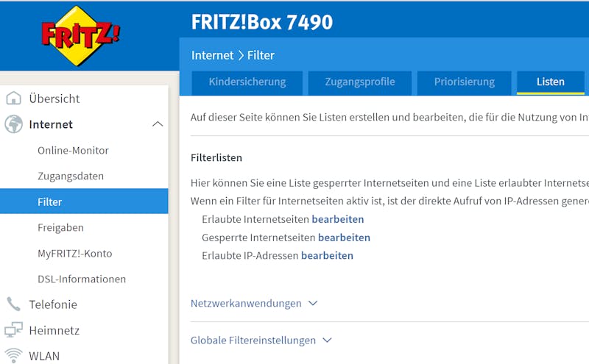Edit Gesperrte Internetseiten list

344,238
